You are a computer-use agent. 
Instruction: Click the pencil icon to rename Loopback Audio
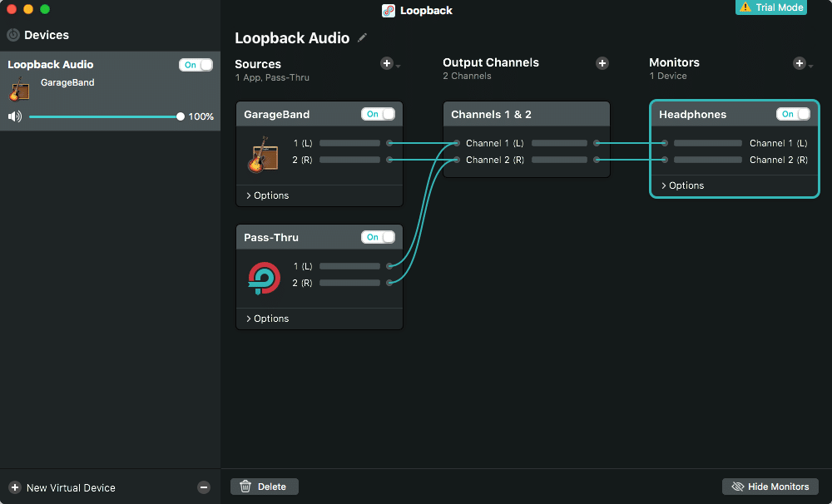pos(362,37)
